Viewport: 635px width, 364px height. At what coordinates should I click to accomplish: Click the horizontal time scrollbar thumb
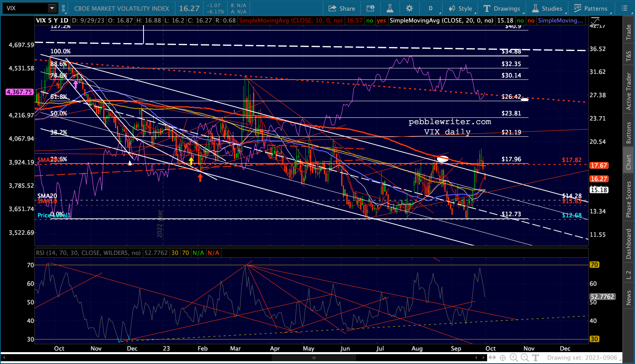point(314,358)
